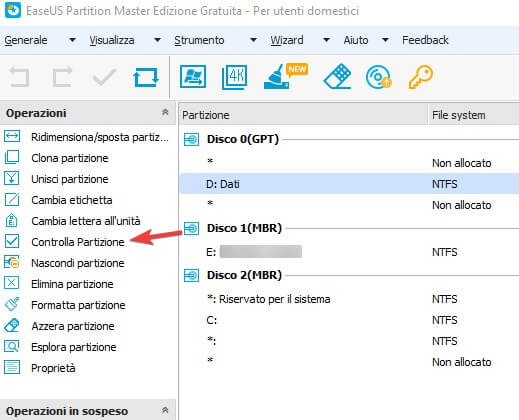Choose Cambia etichetta operation
Screen dimensions: 519x420
(x=72, y=200)
